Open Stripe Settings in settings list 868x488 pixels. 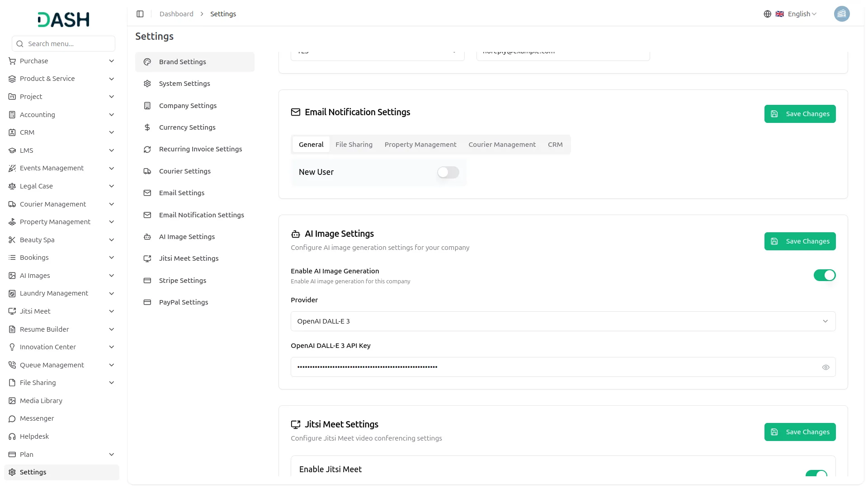(x=182, y=281)
